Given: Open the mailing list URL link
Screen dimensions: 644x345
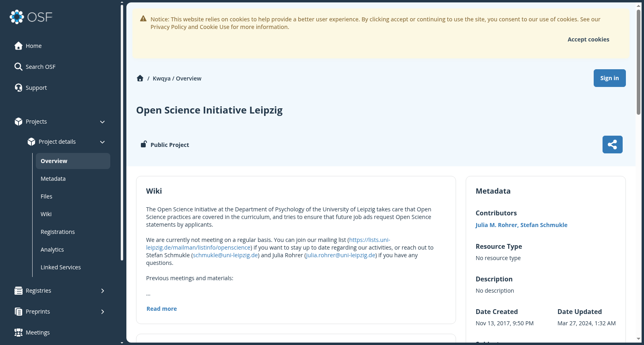Looking at the screenshot, I should [268, 244].
